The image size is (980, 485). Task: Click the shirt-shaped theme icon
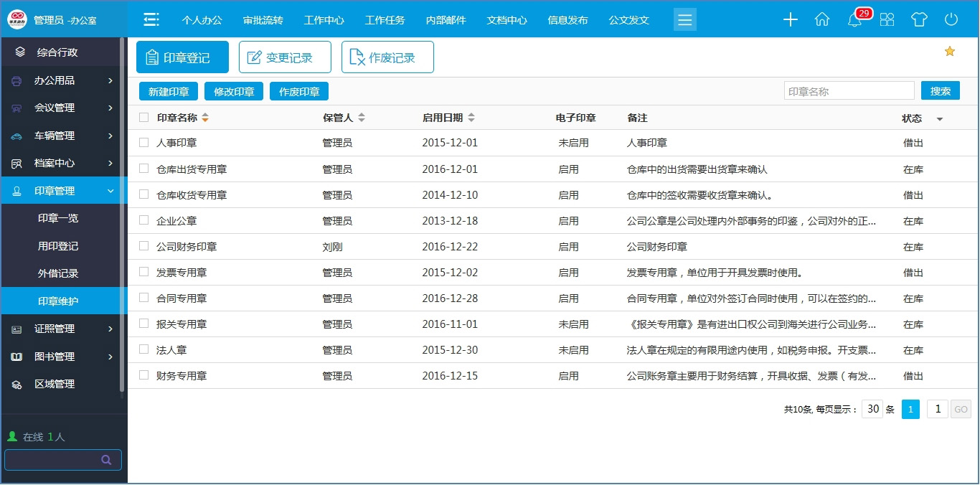(x=919, y=20)
